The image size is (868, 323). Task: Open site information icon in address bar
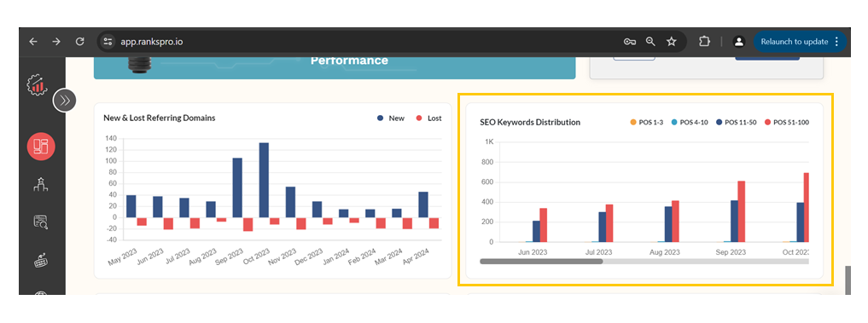pos(108,42)
